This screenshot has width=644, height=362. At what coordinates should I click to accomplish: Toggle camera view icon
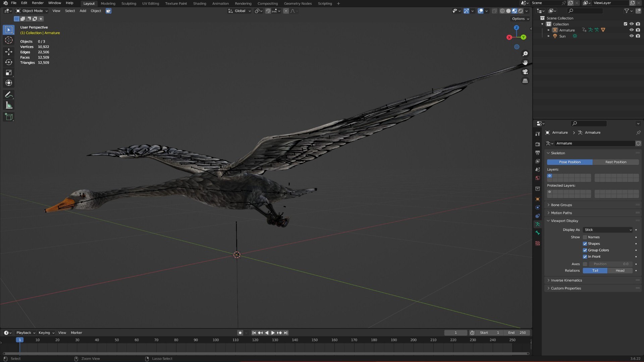point(525,72)
